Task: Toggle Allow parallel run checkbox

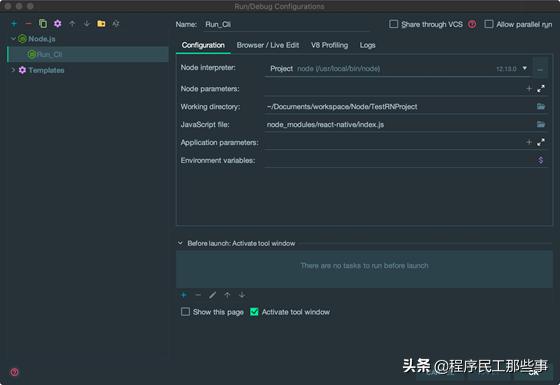Action: click(x=489, y=24)
